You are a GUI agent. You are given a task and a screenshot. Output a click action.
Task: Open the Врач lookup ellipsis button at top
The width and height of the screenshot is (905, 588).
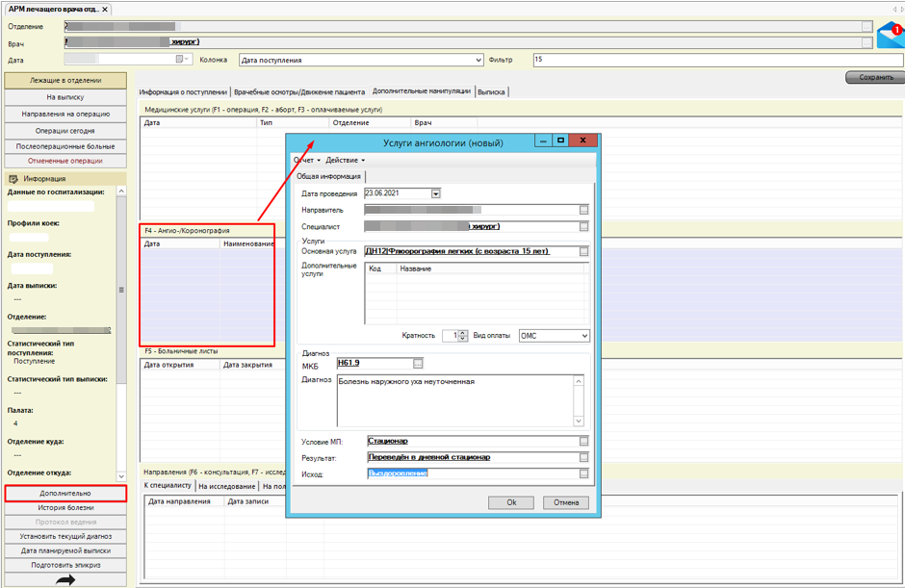866,42
